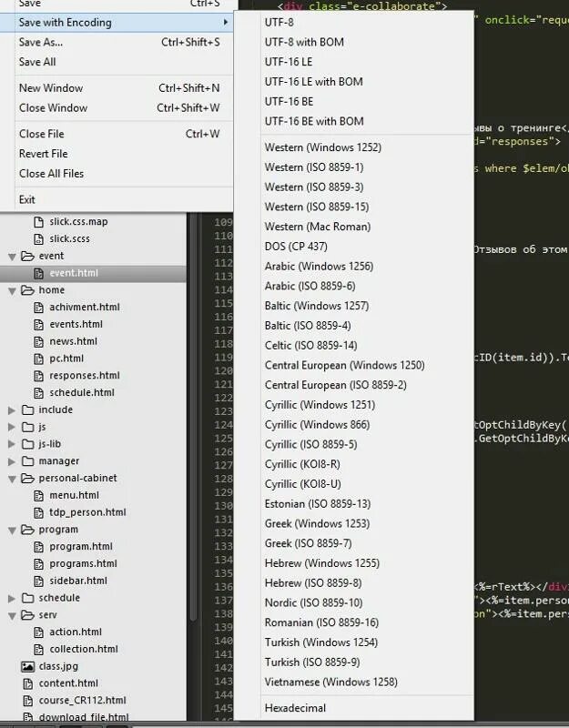Image resolution: width=569 pixels, height=728 pixels.
Task: Click the slick.css.map file icon
Action: point(39,222)
